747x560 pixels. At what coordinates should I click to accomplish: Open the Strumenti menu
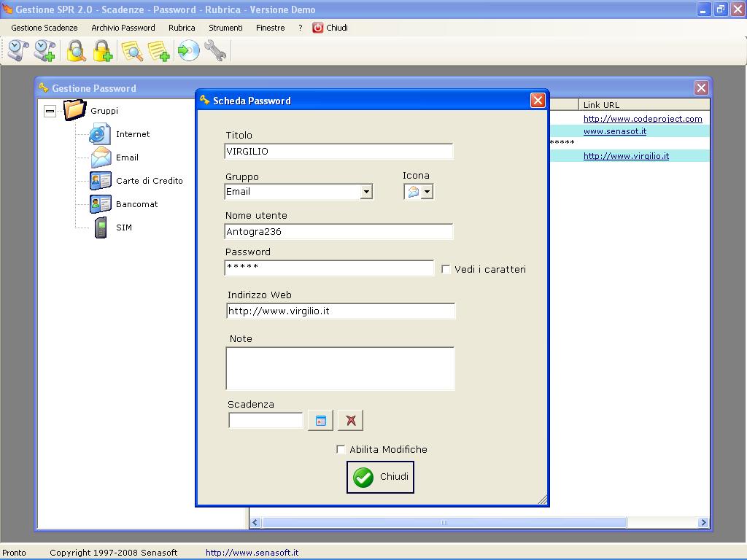click(x=226, y=28)
